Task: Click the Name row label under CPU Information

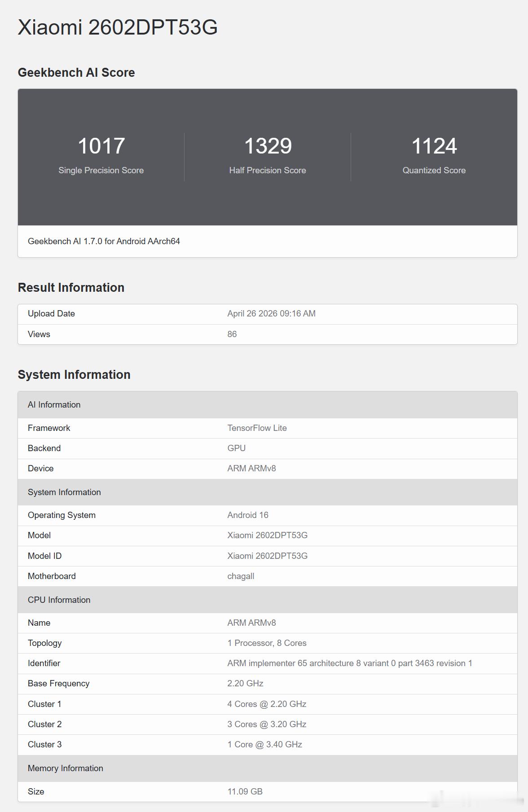Action: pyautogui.click(x=39, y=623)
